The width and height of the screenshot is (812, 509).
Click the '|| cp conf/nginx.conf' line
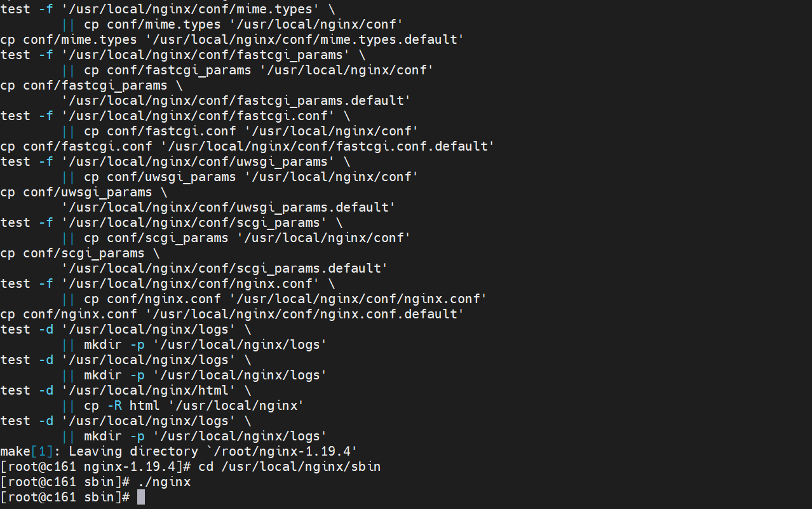point(274,299)
